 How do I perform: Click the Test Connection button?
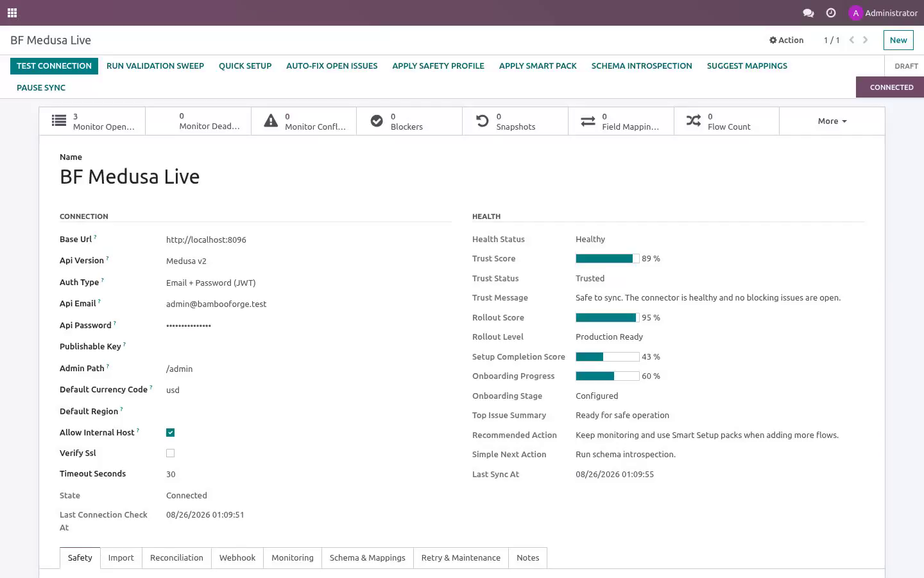point(54,66)
